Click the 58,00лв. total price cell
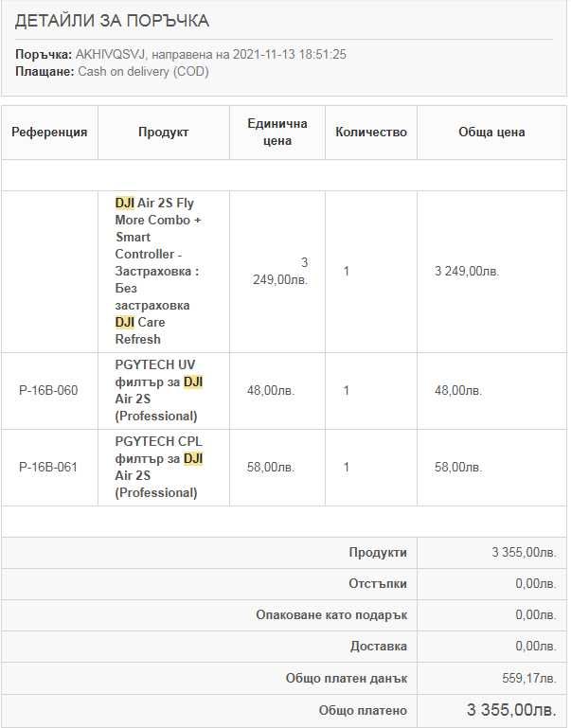 tap(458, 467)
